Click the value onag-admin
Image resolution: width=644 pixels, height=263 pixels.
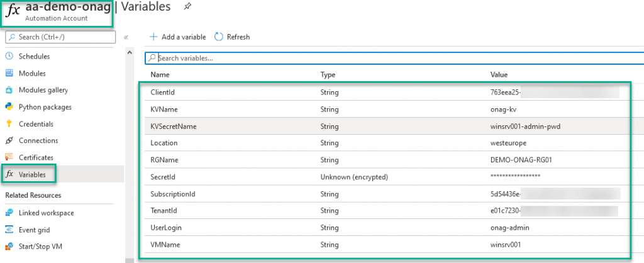pyautogui.click(x=509, y=228)
